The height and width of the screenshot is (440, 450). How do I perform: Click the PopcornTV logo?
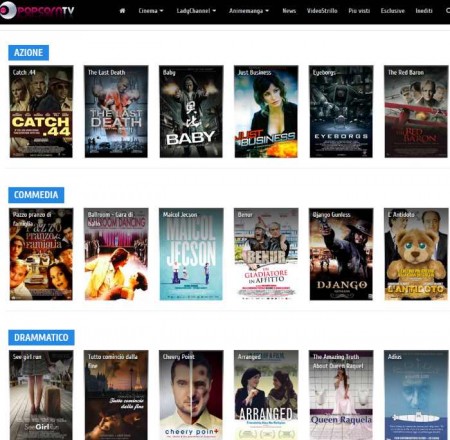pyautogui.click(x=37, y=10)
